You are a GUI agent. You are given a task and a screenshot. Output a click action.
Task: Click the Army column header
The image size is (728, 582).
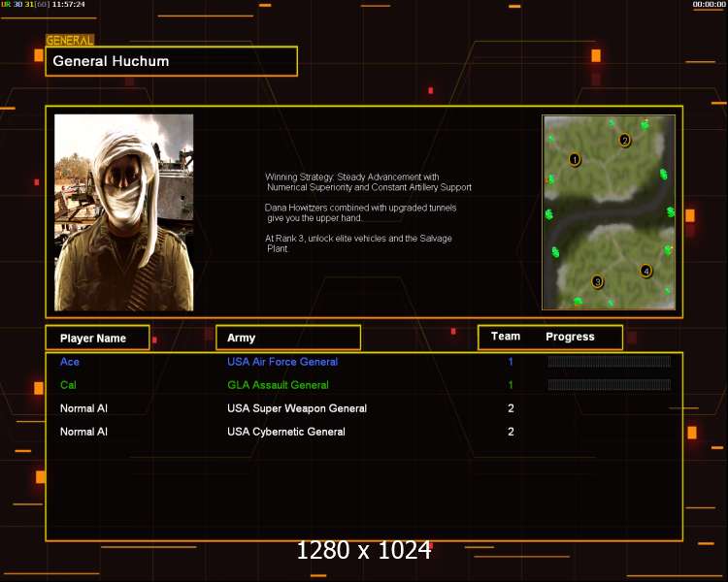(x=288, y=338)
